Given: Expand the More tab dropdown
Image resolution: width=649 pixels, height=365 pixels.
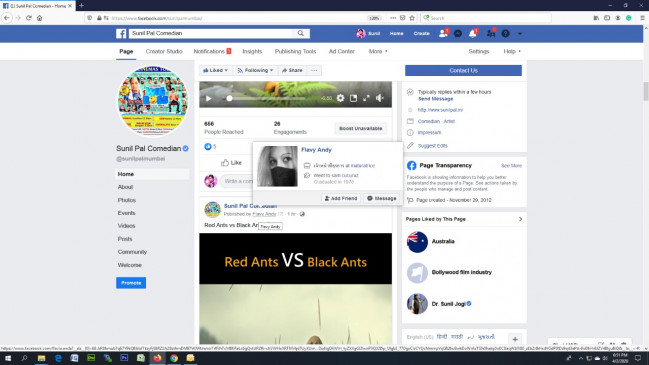Looking at the screenshot, I should pyautogui.click(x=378, y=51).
